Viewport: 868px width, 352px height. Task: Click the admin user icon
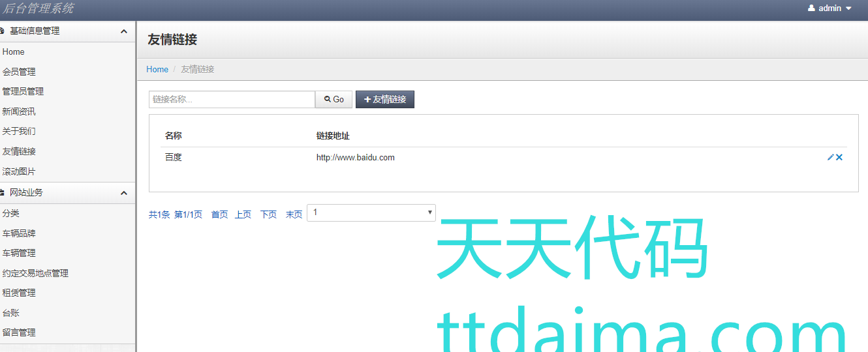(x=811, y=8)
